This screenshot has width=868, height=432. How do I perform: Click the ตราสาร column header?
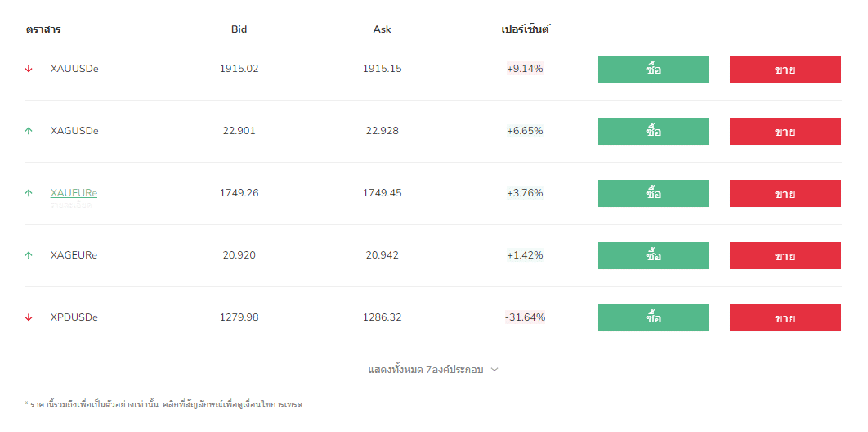(x=43, y=29)
